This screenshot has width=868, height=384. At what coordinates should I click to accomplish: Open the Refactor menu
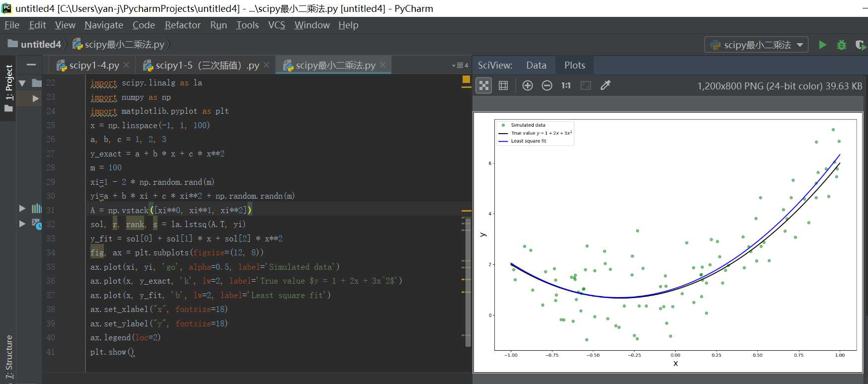pyautogui.click(x=182, y=25)
